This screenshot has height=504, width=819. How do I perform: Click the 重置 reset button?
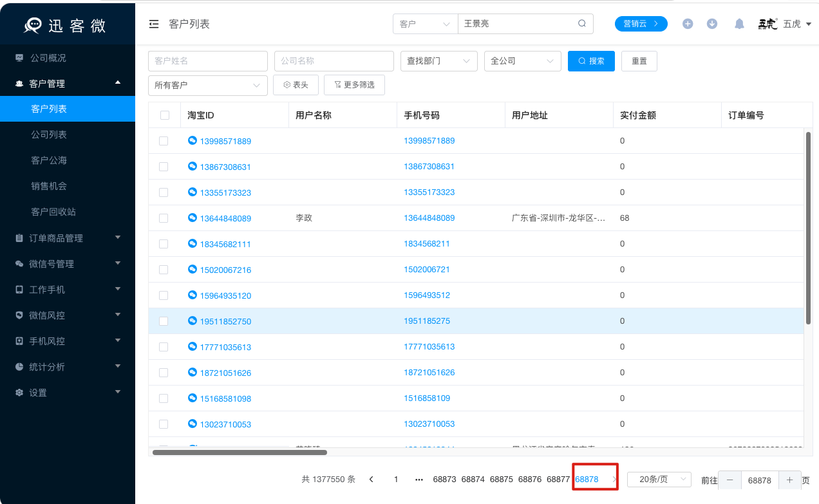point(639,61)
